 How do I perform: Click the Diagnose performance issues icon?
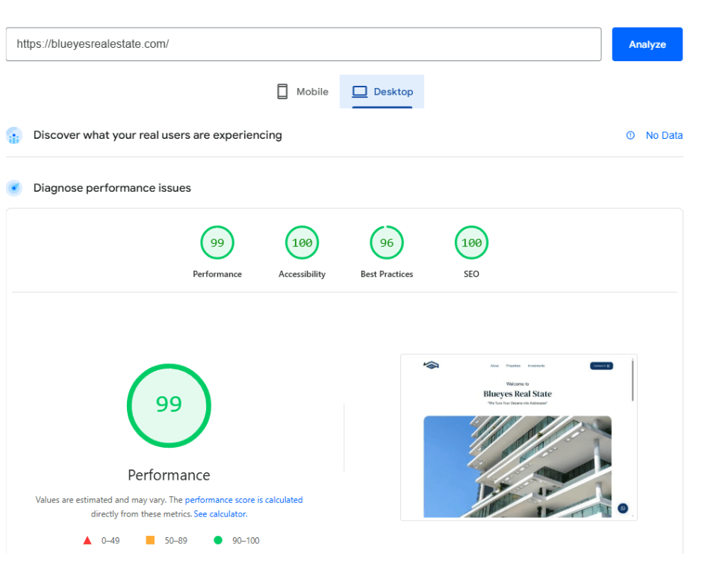14,188
